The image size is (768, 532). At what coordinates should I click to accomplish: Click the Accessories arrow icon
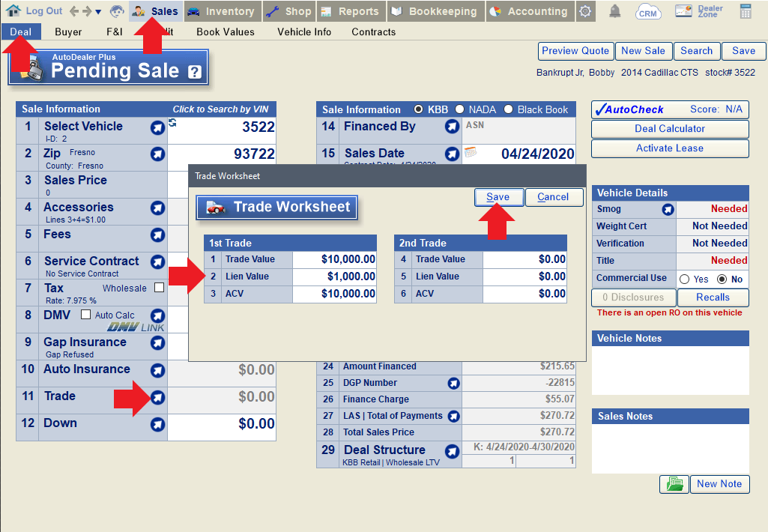tap(157, 208)
